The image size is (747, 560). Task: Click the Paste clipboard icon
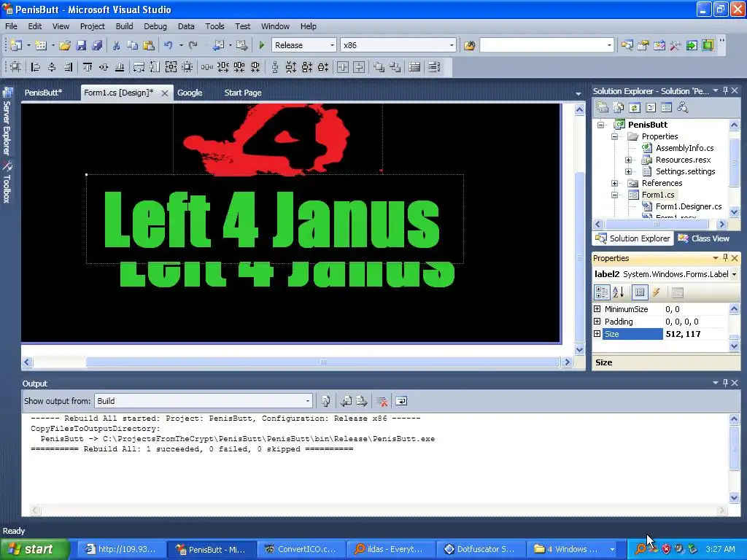(149, 45)
